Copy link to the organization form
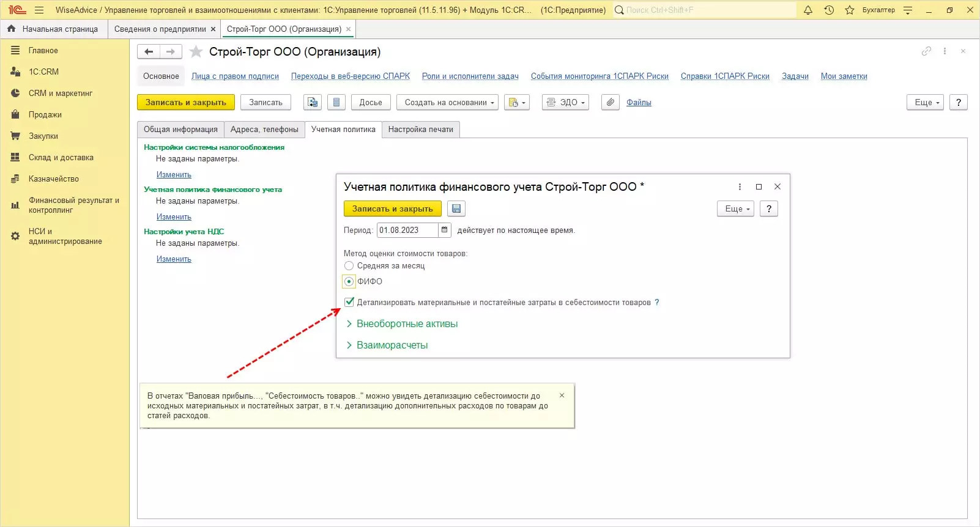Image resolution: width=980 pixels, height=527 pixels. (926, 51)
